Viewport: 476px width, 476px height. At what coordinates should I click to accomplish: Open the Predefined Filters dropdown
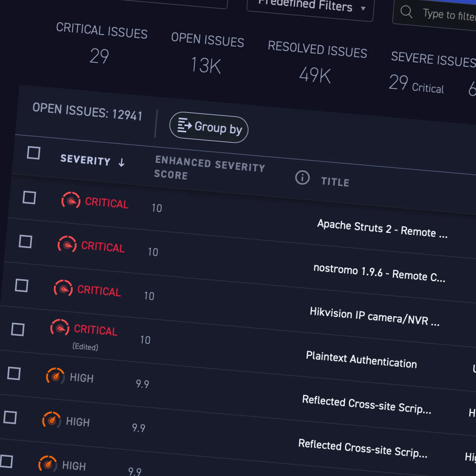(x=310, y=7)
